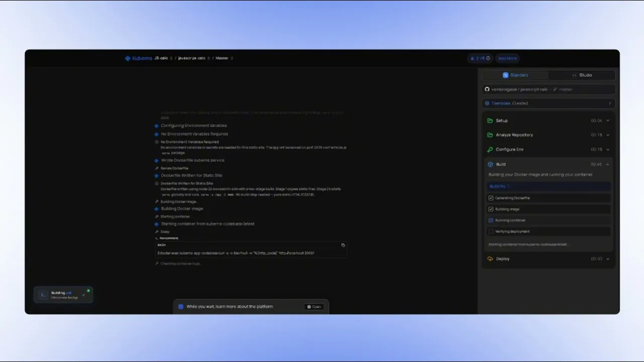The height and width of the screenshot is (362, 644).
Task: Open the 1 services Created row
Action: [548, 103]
